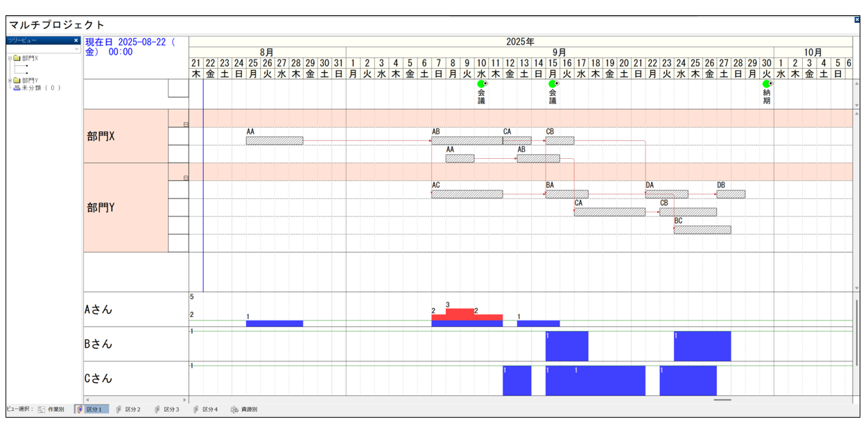This screenshot has width=868, height=435.
Task: Expand the 部門Y tree node
Action: click(x=10, y=80)
